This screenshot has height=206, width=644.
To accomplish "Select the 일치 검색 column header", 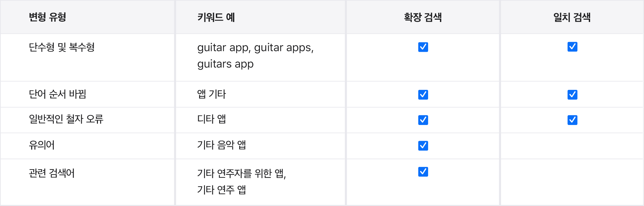I will pyautogui.click(x=572, y=17).
